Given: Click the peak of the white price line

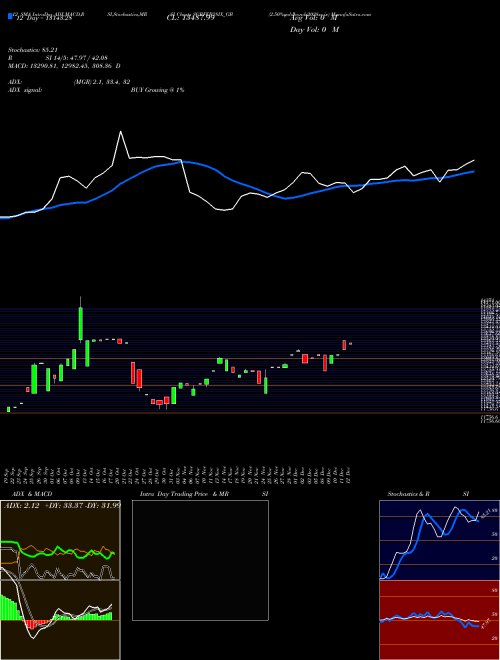Looking at the screenshot, I should tap(121, 132).
